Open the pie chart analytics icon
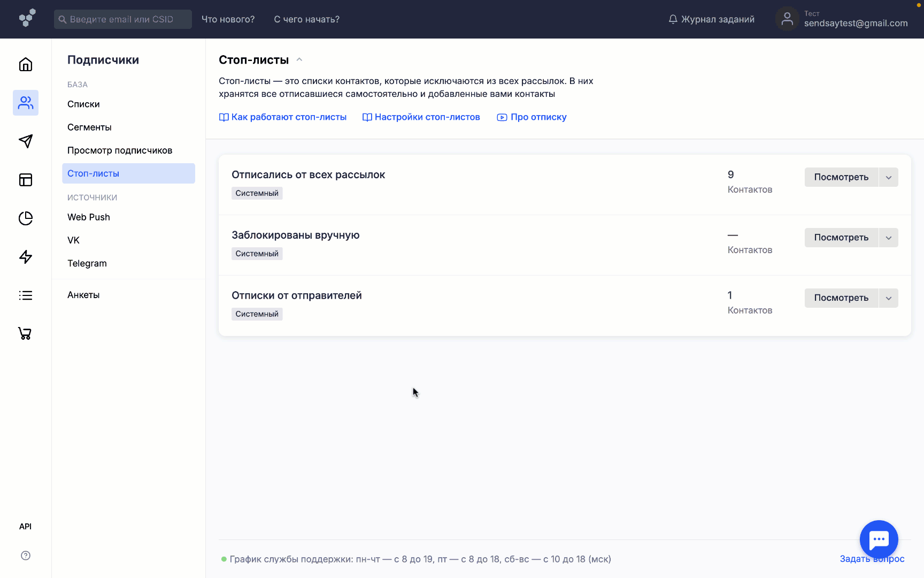The width and height of the screenshot is (924, 578). coord(26,218)
